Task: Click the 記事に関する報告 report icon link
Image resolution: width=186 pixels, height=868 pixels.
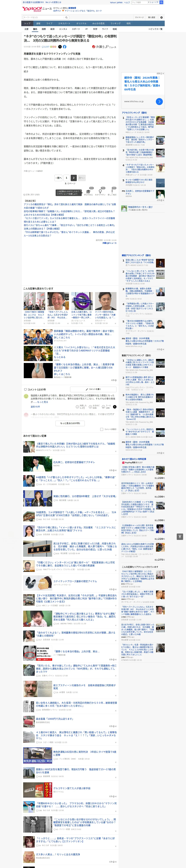Action: pos(32,195)
